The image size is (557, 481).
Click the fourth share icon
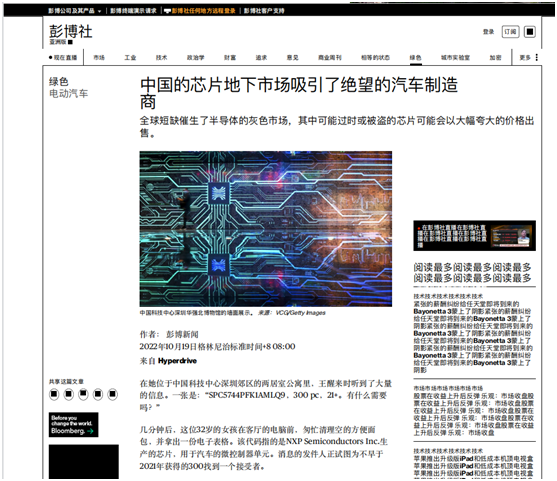coord(98,394)
